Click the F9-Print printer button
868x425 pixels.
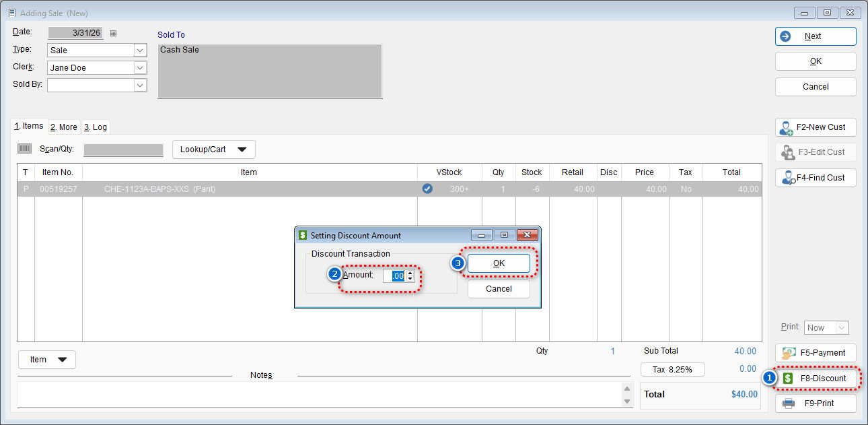[816, 403]
